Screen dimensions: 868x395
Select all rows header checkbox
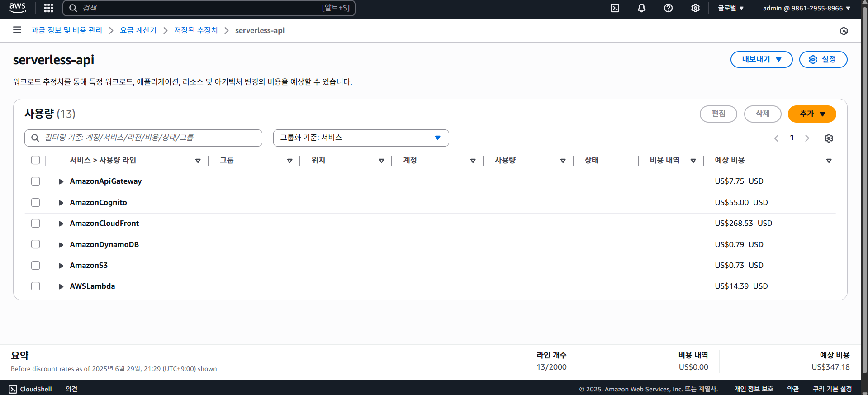36,160
